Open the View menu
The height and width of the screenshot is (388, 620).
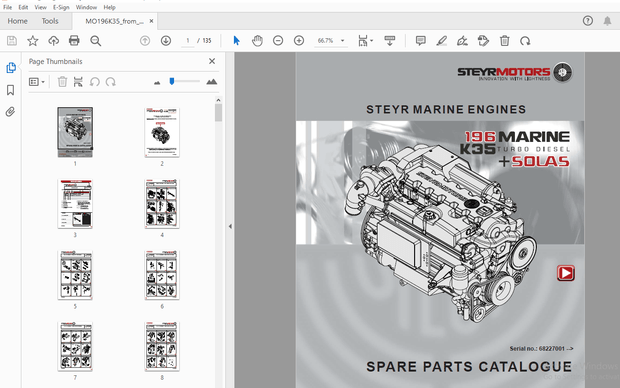click(40, 7)
